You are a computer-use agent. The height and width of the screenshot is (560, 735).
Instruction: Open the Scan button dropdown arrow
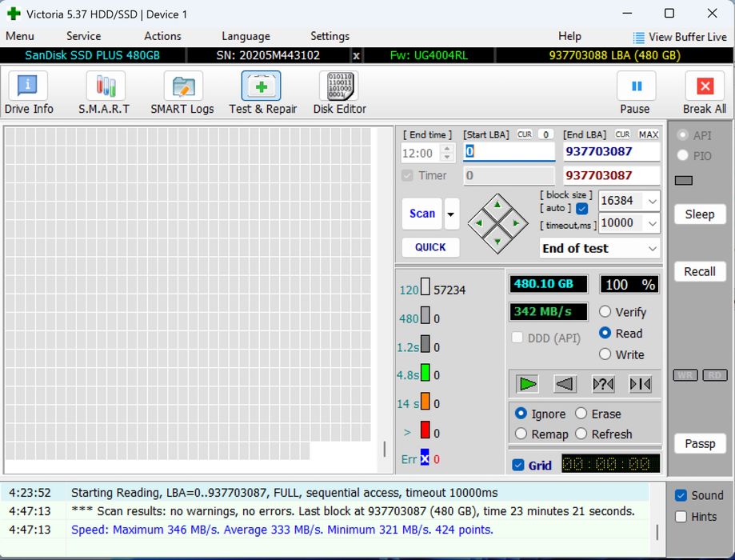451,214
